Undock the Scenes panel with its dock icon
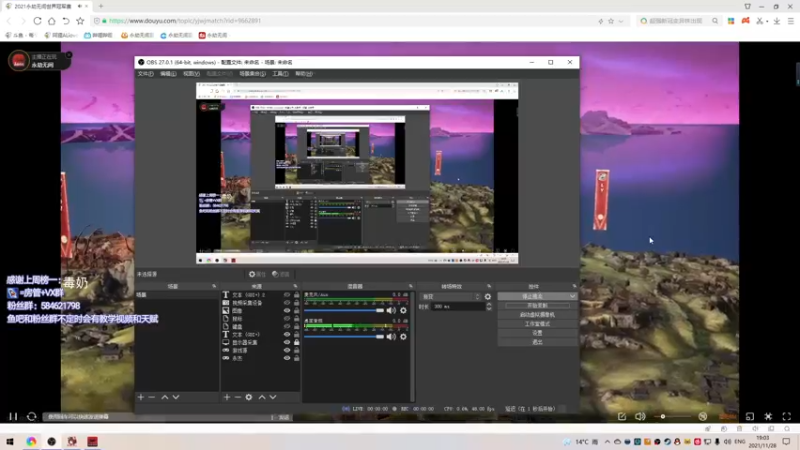This screenshot has height=450, width=800. [214, 286]
